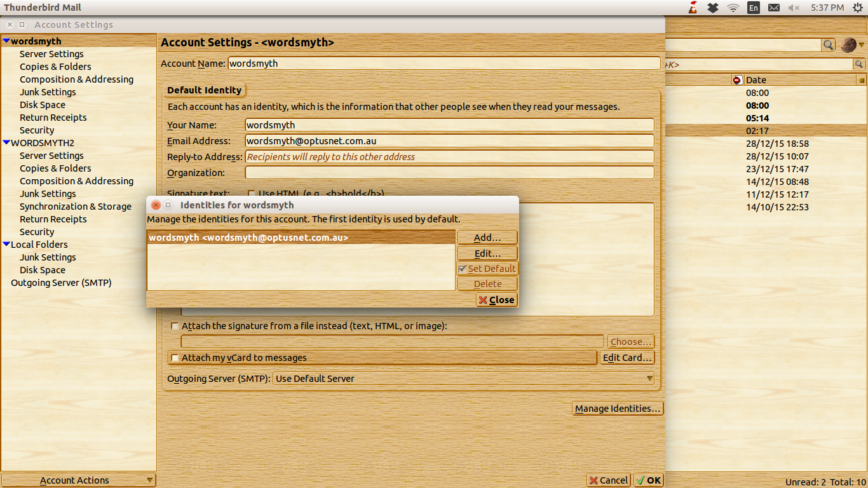Viewport: 868px width, 488px height.
Task: Collapse the Local Folders tree
Action: click(x=6, y=245)
